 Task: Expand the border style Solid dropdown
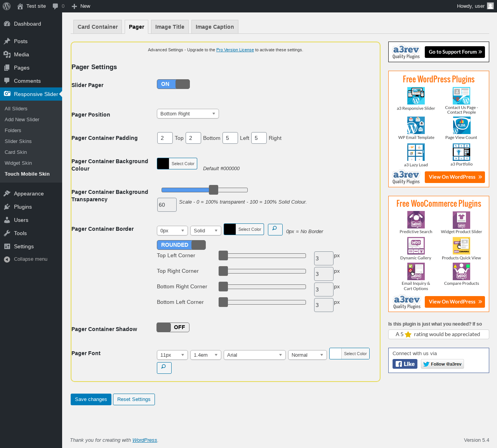(x=205, y=230)
